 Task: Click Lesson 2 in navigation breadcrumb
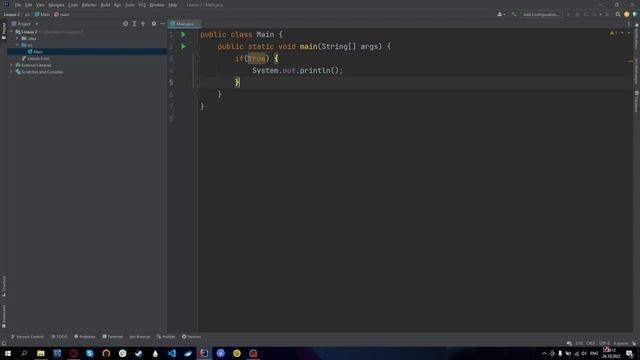pyautogui.click(x=12, y=14)
